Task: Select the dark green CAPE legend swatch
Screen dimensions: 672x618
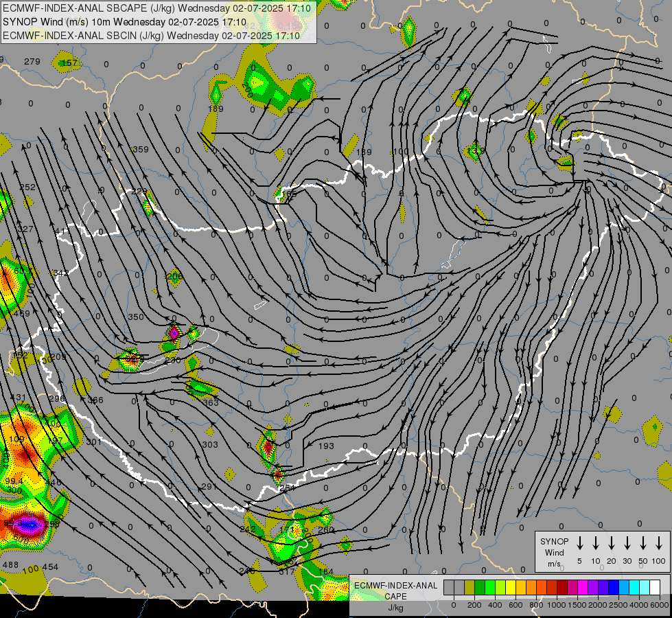Action: [480, 587]
